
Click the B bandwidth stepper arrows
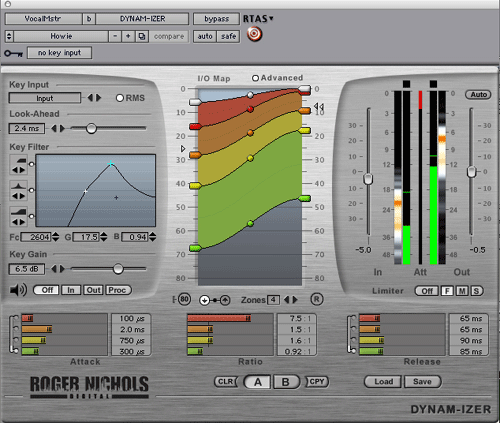[x=152, y=237]
